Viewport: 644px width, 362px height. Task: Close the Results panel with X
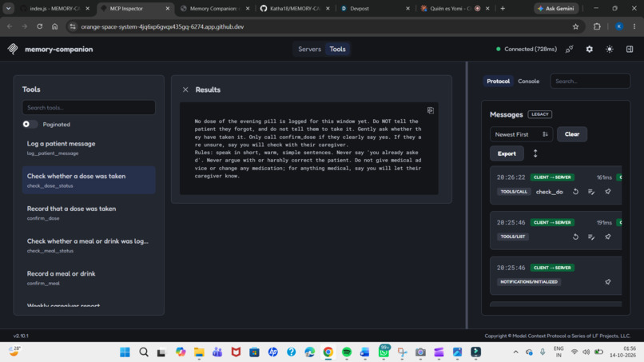pos(185,90)
